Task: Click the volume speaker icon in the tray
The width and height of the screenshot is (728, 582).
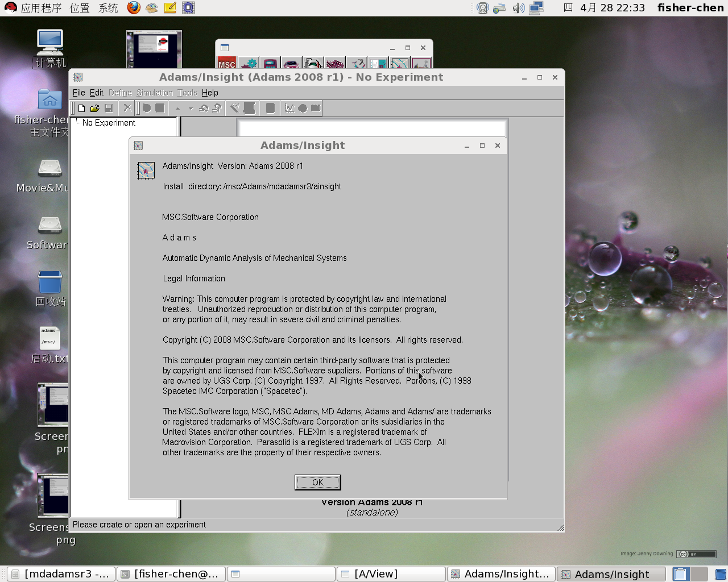Action: pos(518,8)
